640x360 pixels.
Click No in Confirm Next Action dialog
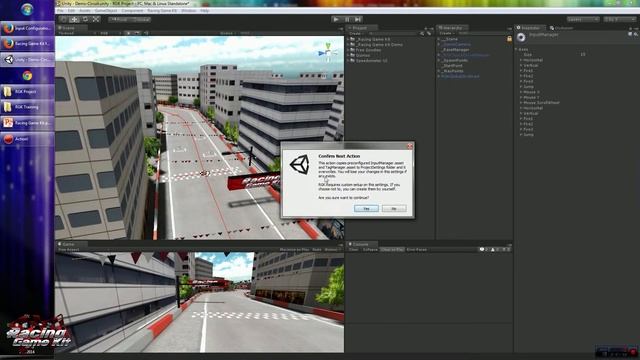tap(394, 209)
